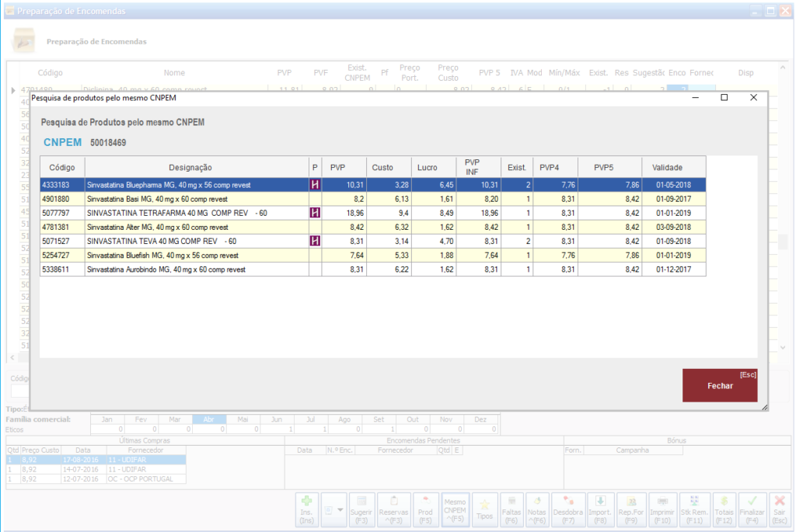Maximize the CNPEM search dialog window
Viewport: 796px width, 532px height.
[724, 98]
